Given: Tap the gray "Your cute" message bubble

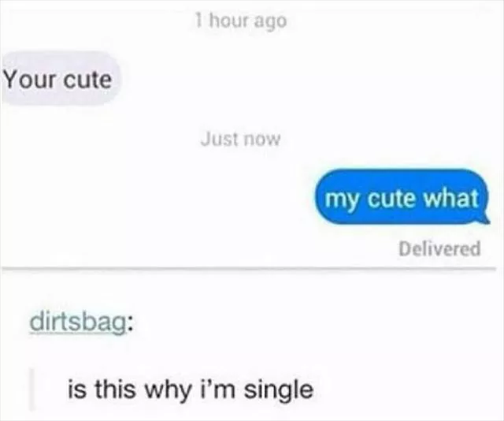Looking at the screenshot, I should 61,79.
